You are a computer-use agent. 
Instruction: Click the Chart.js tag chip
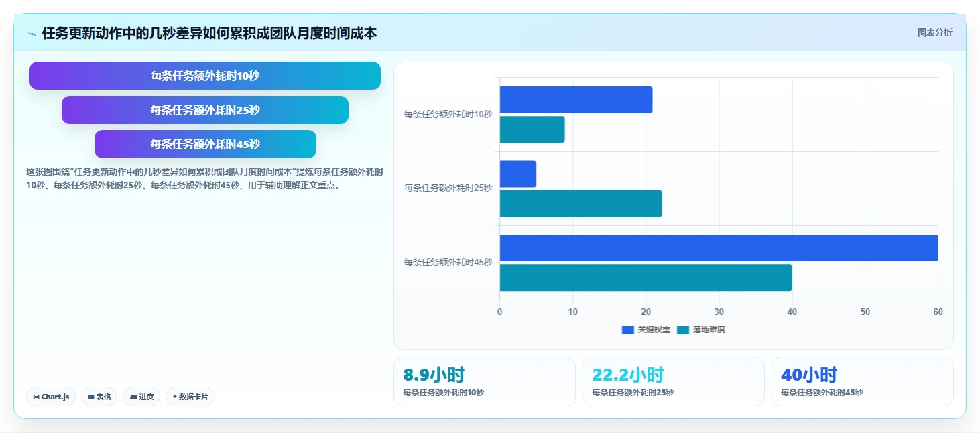tap(51, 397)
